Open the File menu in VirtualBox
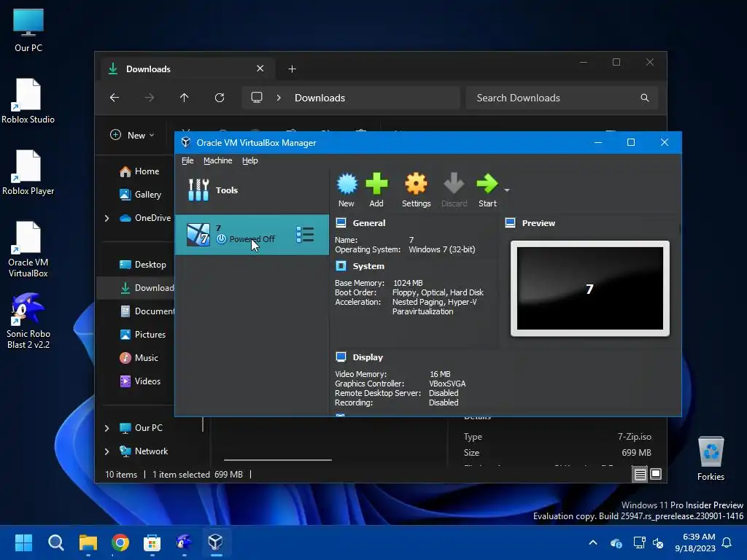747x560 pixels. tap(187, 160)
